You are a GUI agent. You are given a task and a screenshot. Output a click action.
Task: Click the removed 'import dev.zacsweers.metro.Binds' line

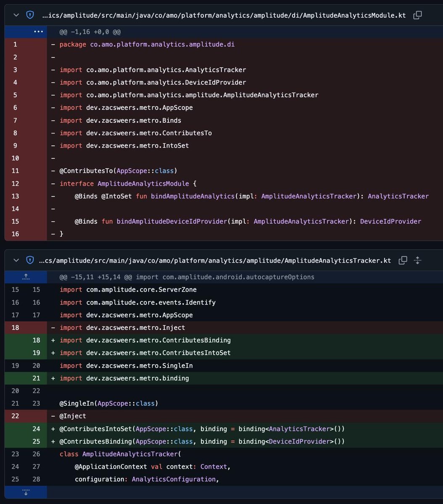(120, 121)
